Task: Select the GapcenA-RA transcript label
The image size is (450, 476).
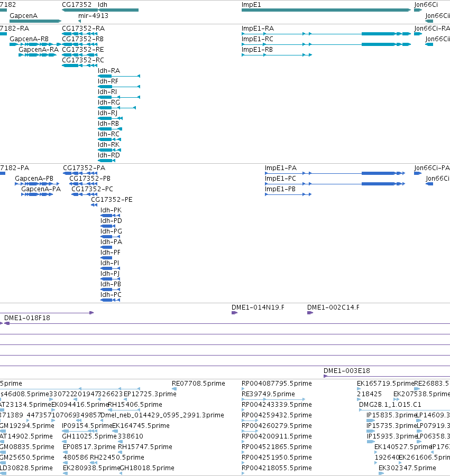Action: tap(39, 50)
